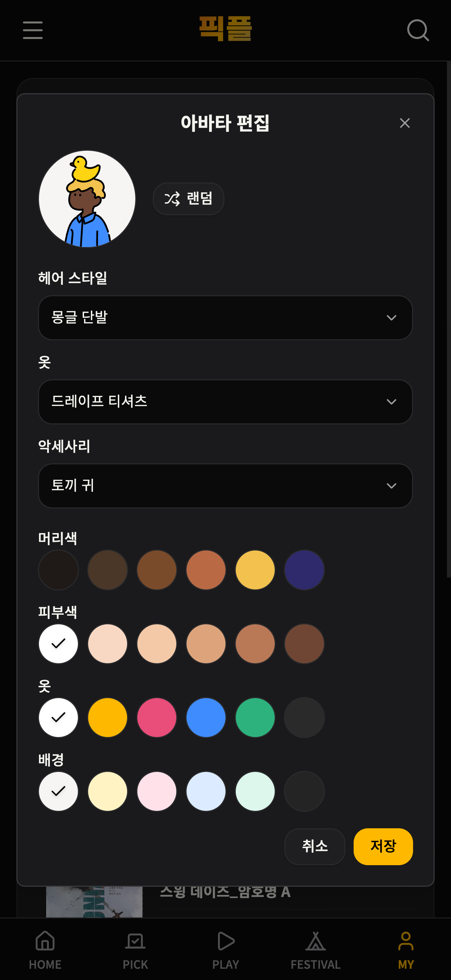Click the 픽플 logo
This screenshot has width=451, height=980.
click(x=225, y=29)
